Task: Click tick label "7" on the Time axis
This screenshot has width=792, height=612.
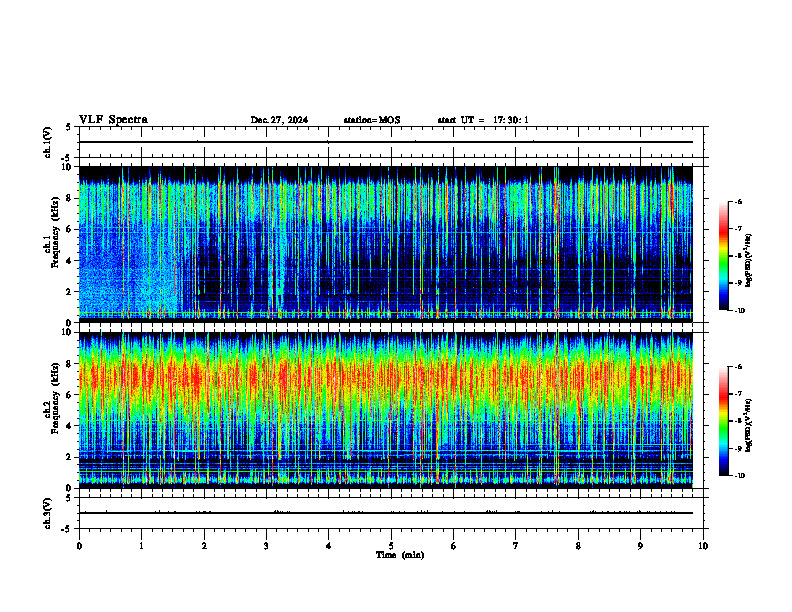Action: [x=516, y=546]
